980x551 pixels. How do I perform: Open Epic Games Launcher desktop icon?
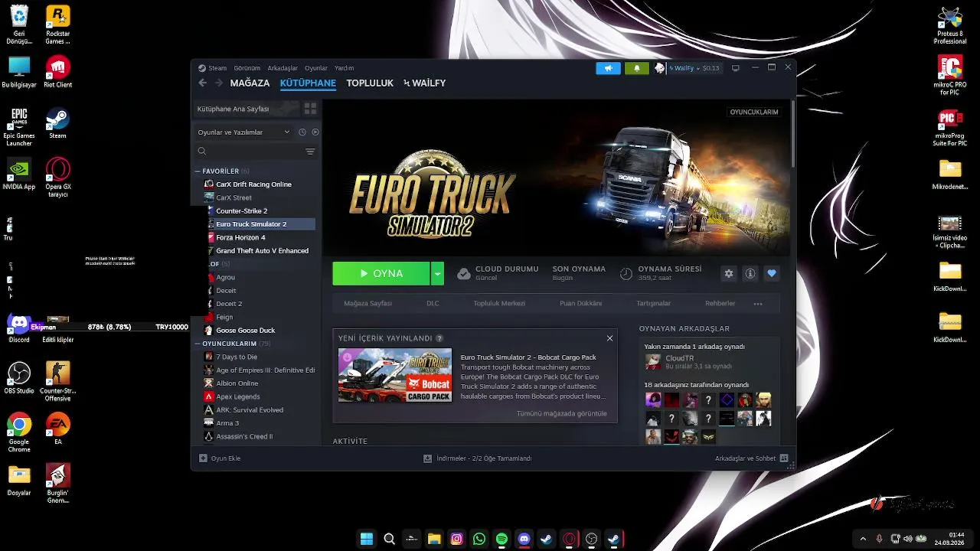(x=19, y=127)
